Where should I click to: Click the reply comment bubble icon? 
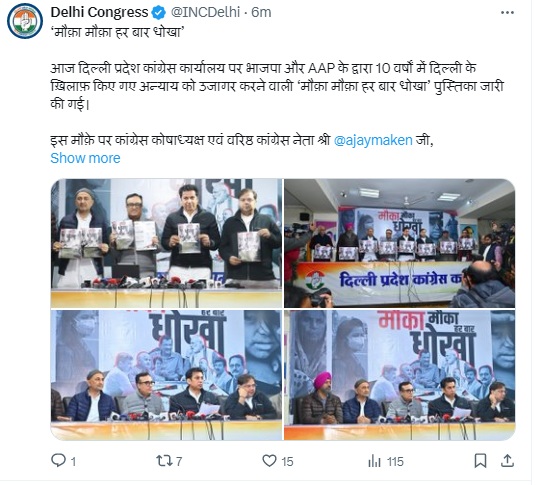(58, 460)
